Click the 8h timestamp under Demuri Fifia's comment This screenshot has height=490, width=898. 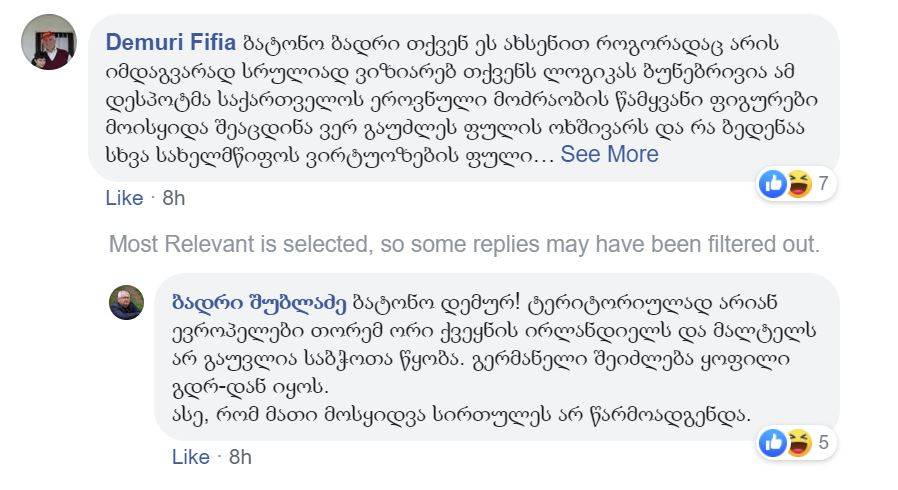[174, 198]
